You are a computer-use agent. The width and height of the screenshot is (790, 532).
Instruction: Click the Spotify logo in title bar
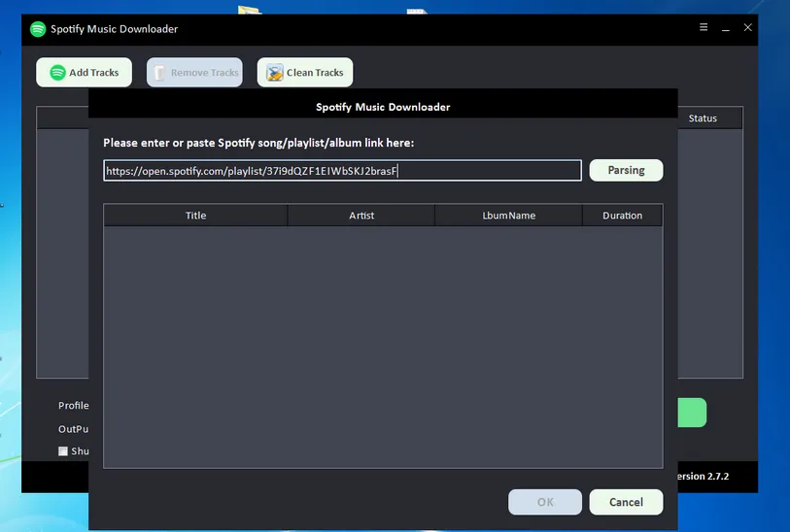38,29
